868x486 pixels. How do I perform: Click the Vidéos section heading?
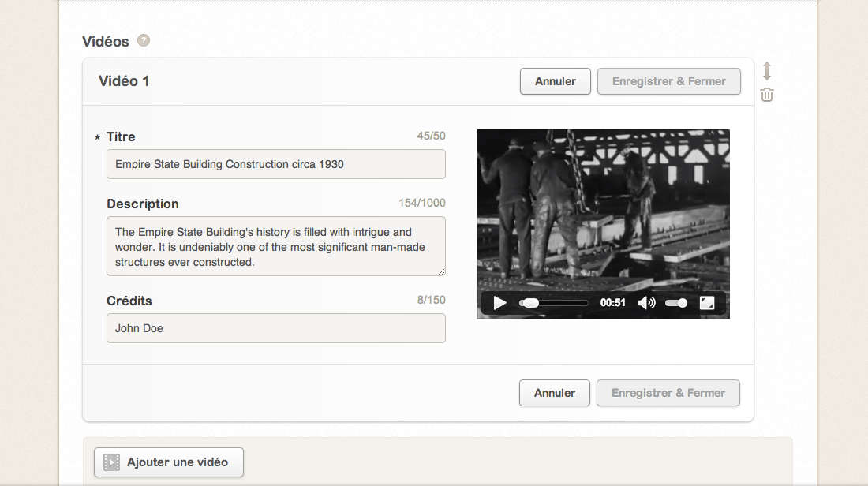(105, 42)
